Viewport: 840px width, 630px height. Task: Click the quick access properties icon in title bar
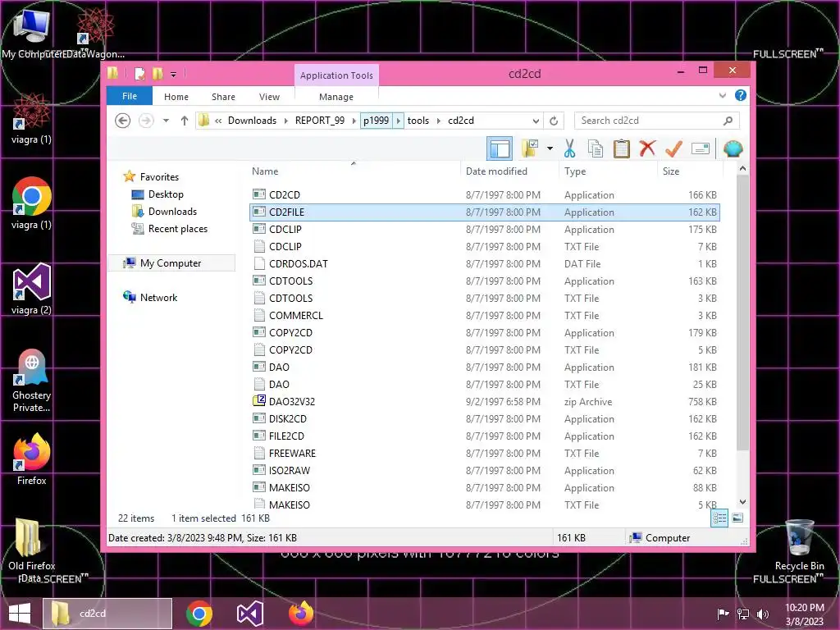coord(139,73)
